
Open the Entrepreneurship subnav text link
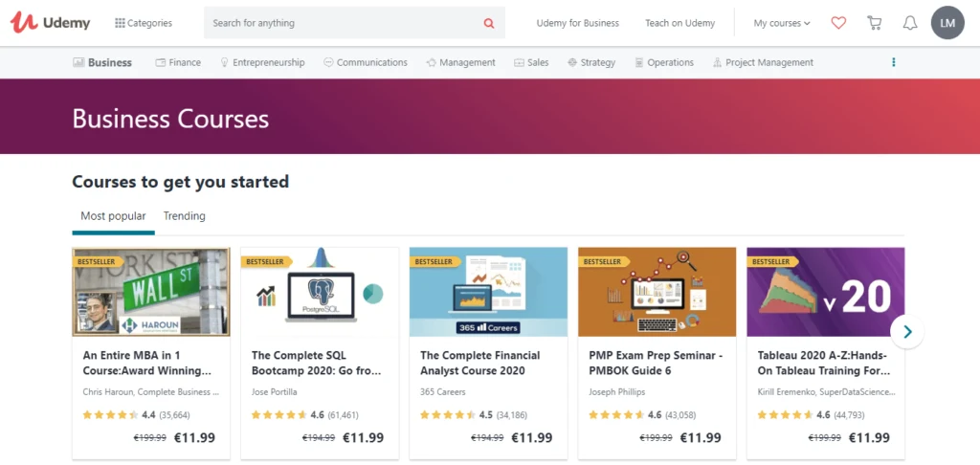coord(269,62)
